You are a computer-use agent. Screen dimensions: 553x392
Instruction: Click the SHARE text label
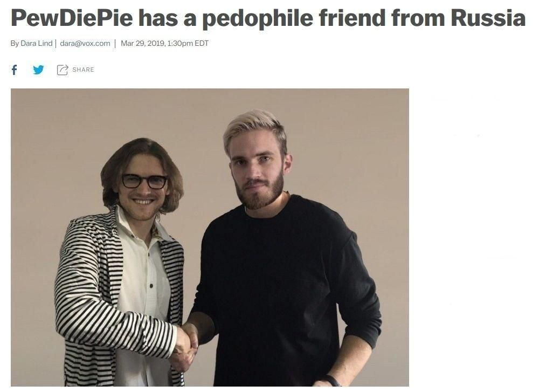point(83,70)
